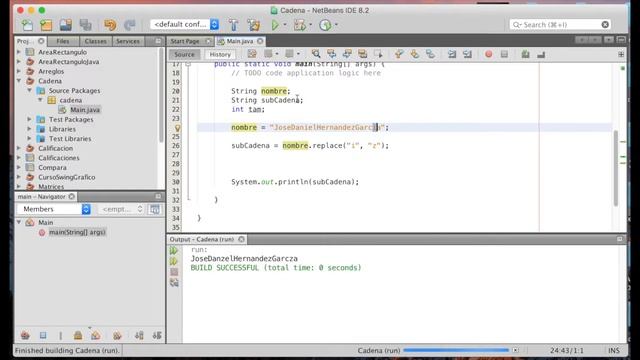The width and height of the screenshot is (640, 360).
Task: Collapse the Cadena project node
Action: 19,81
